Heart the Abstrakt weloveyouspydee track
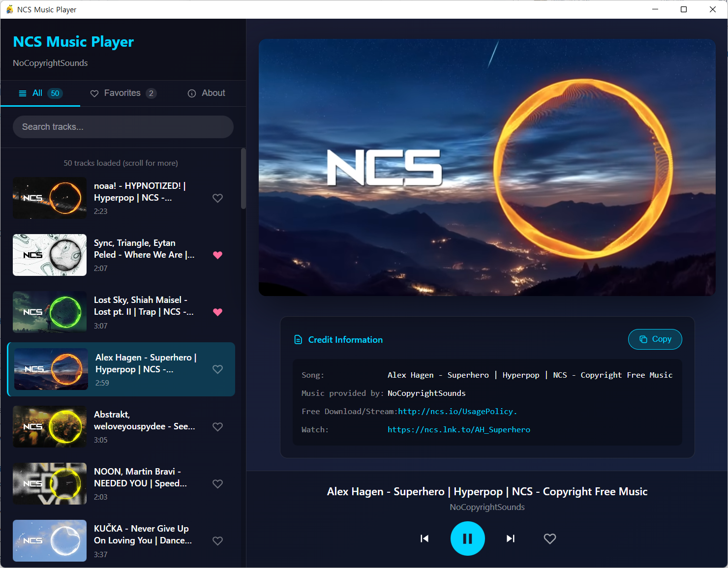Viewport: 728px width, 568px height. coord(217,426)
